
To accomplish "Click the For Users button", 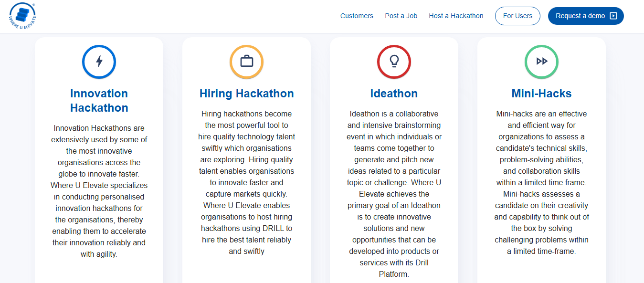I will pyautogui.click(x=517, y=16).
